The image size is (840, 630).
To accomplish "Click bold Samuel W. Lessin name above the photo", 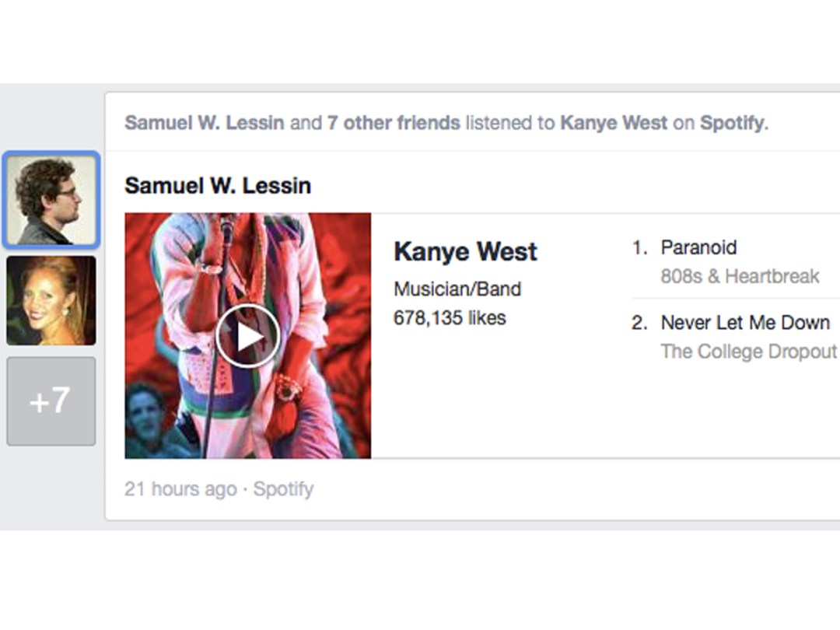I will pos(218,186).
